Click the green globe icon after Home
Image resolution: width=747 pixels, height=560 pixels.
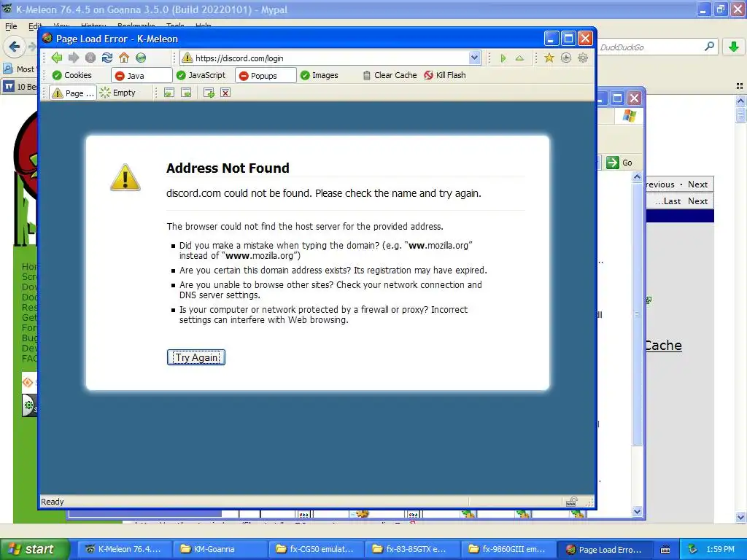141,58
